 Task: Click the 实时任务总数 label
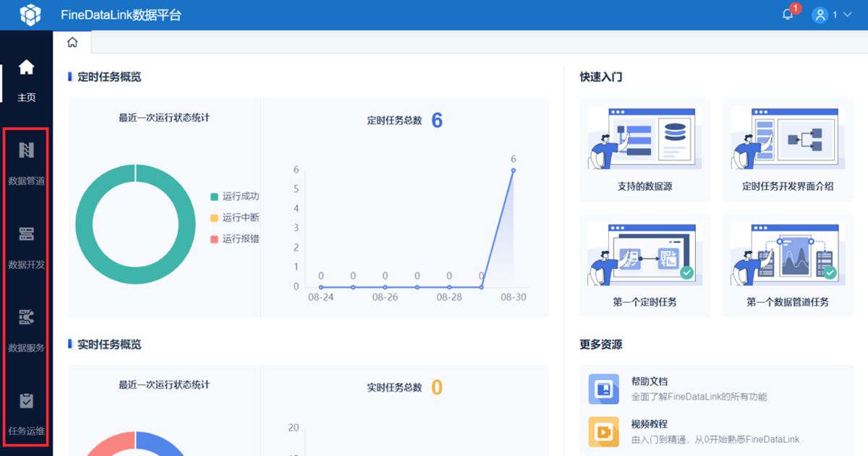(x=394, y=387)
